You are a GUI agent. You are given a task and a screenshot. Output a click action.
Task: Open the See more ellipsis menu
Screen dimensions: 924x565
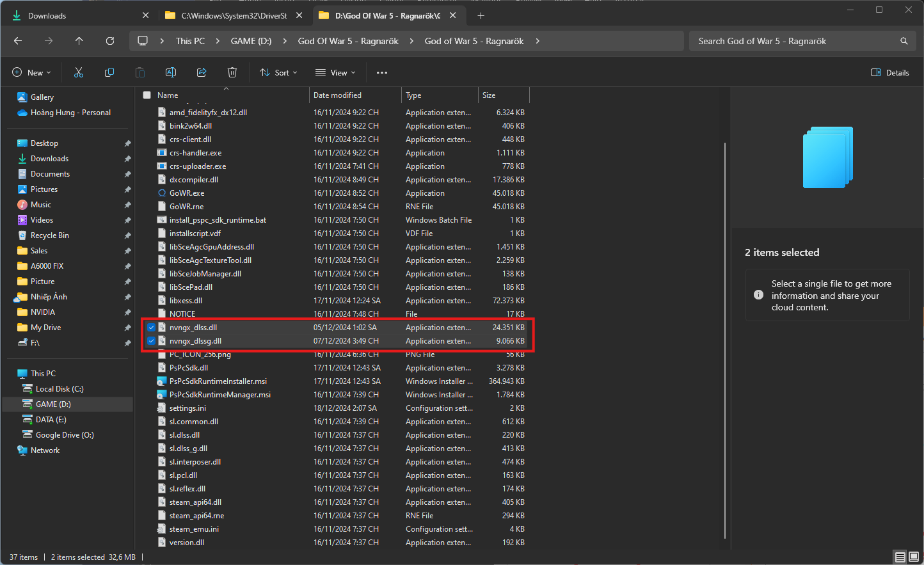pyautogui.click(x=382, y=72)
